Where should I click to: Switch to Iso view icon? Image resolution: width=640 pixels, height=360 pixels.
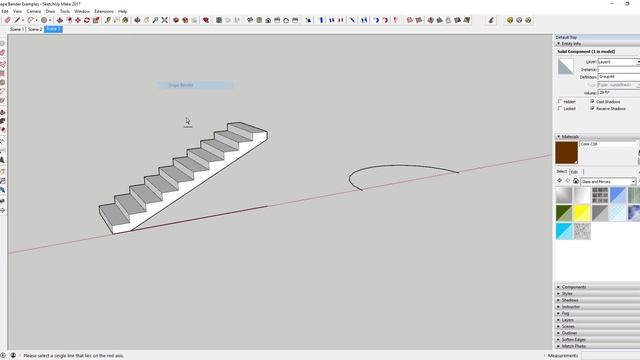250,20
